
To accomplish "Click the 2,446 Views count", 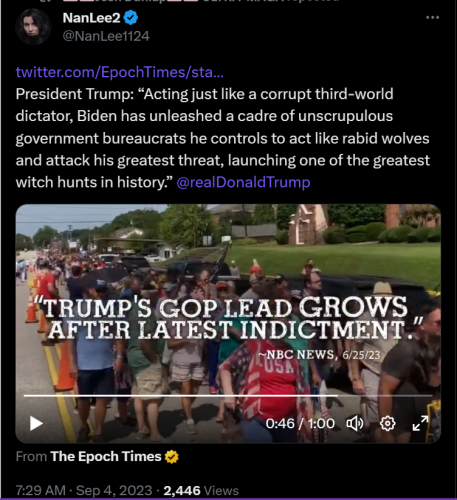I will tap(201, 491).
